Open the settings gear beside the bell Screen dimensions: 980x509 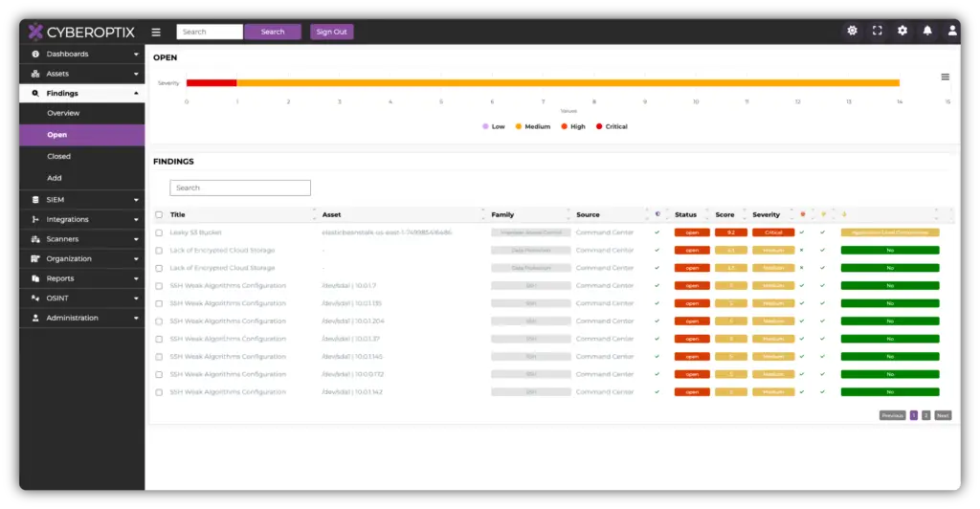902,31
